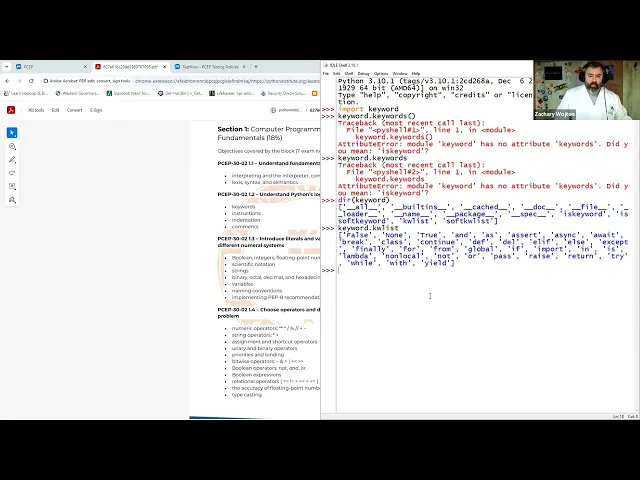Open Acrobat Convert option
Image resolution: width=640 pixels, height=480 pixels.
tap(74, 110)
